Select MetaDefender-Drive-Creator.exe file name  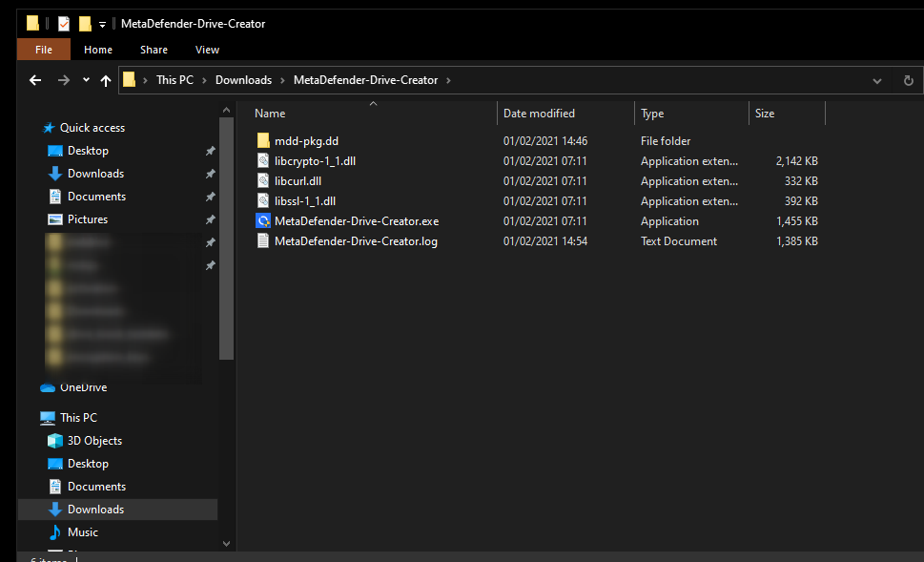[x=357, y=221]
